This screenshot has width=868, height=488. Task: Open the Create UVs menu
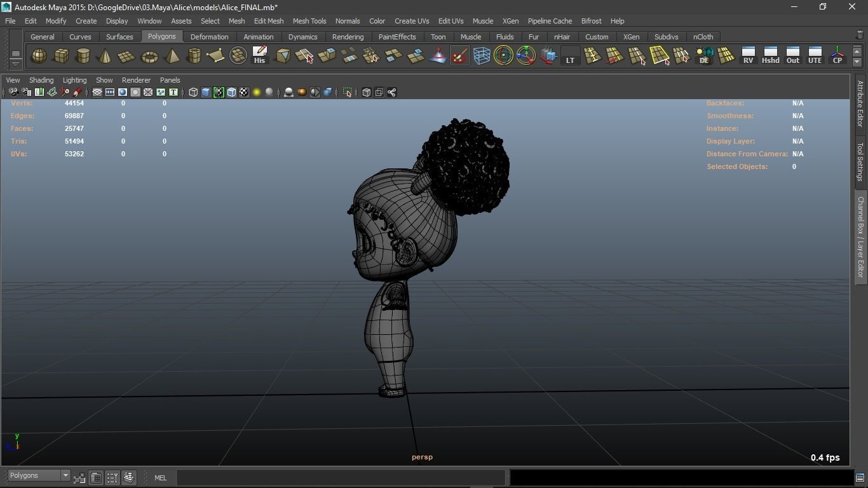[412, 21]
